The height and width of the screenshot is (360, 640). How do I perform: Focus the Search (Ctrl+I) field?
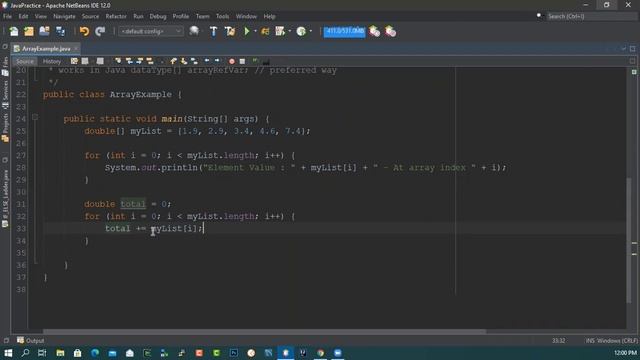pos(592,16)
